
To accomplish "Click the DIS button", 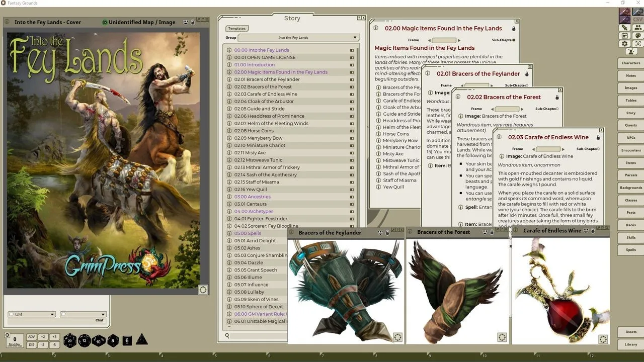I will pyautogui.click(x=31, y=345).
